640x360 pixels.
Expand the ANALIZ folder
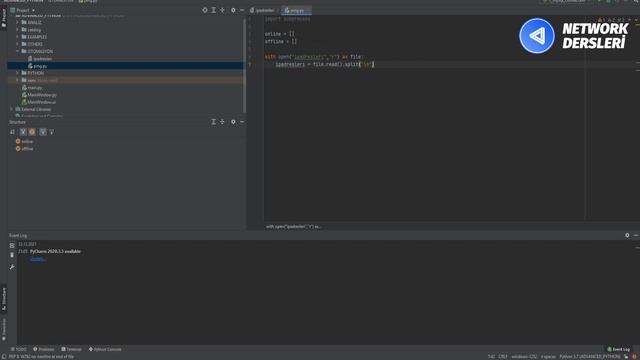pos(17,22)
